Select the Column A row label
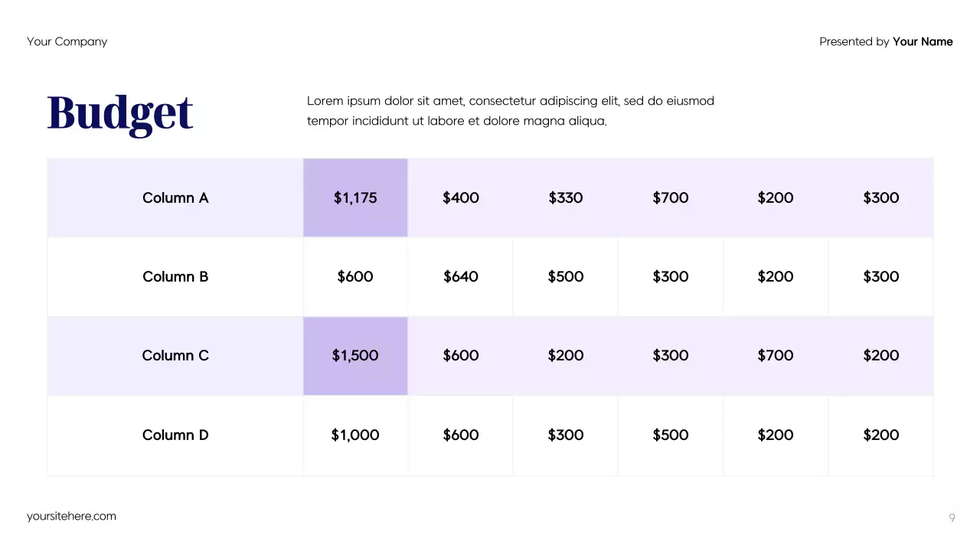This screenshot has height=551, width=980. point(175,197)
